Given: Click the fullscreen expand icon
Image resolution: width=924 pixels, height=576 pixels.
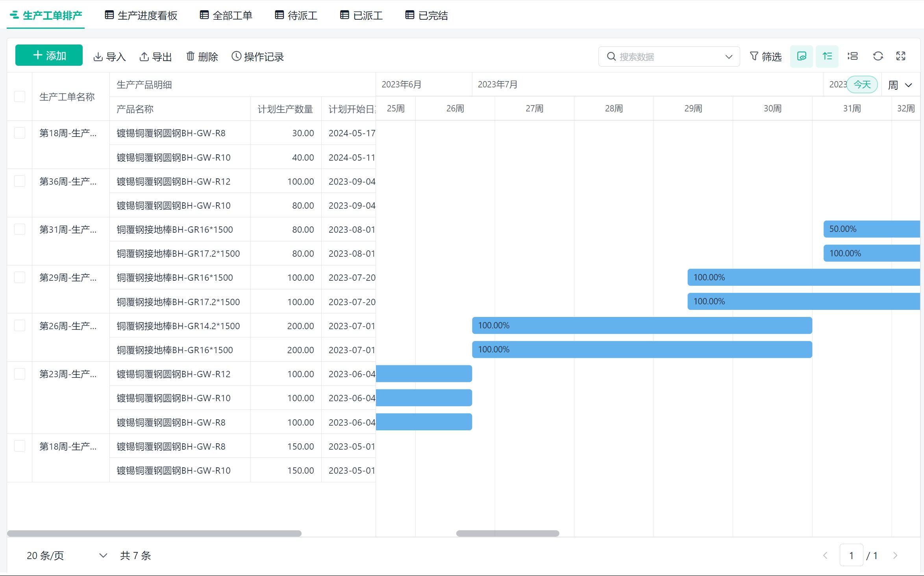Looking at the screenshot, I should [901, 56].
